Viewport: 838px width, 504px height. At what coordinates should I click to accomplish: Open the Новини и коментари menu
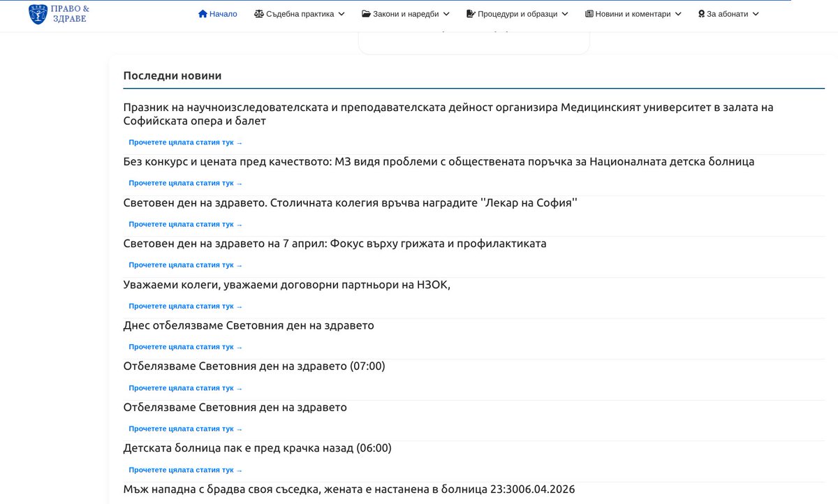(x=633, y=14)
